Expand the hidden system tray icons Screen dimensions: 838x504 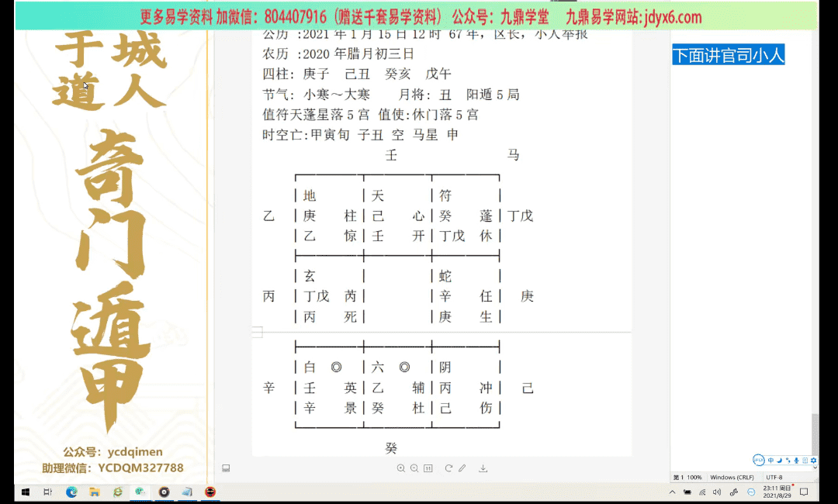coord(672,492)
